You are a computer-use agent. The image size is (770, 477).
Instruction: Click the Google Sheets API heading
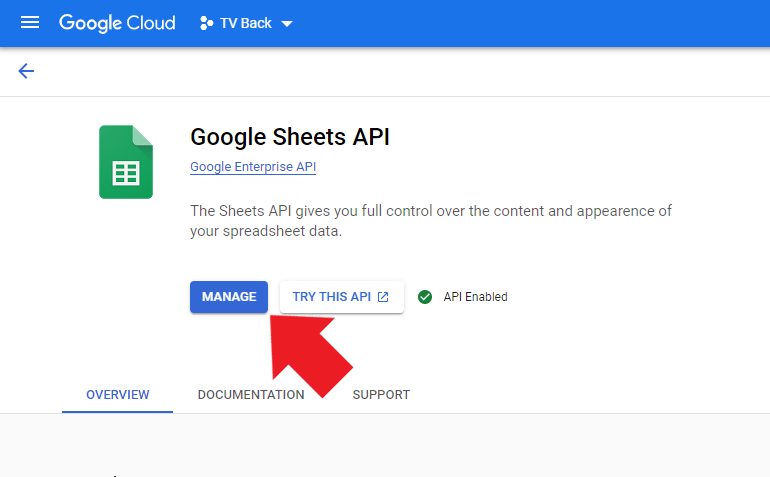click(x=290, y=137)
